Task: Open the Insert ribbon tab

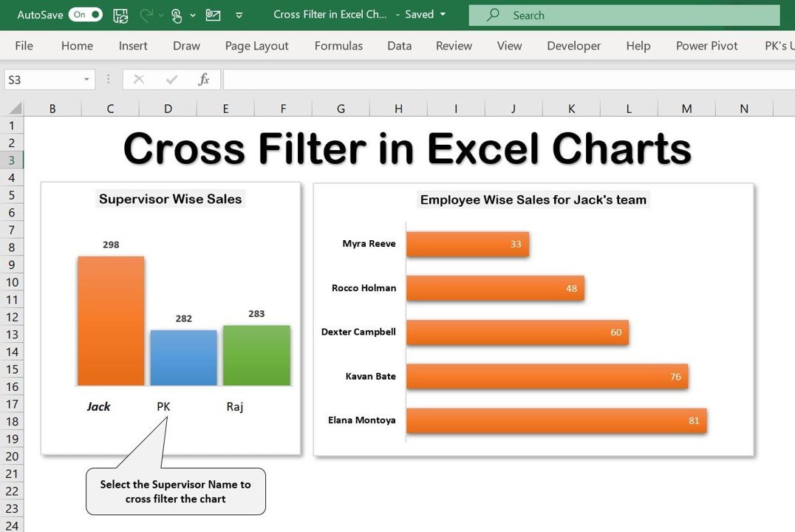Action: (x=133, y=46)
